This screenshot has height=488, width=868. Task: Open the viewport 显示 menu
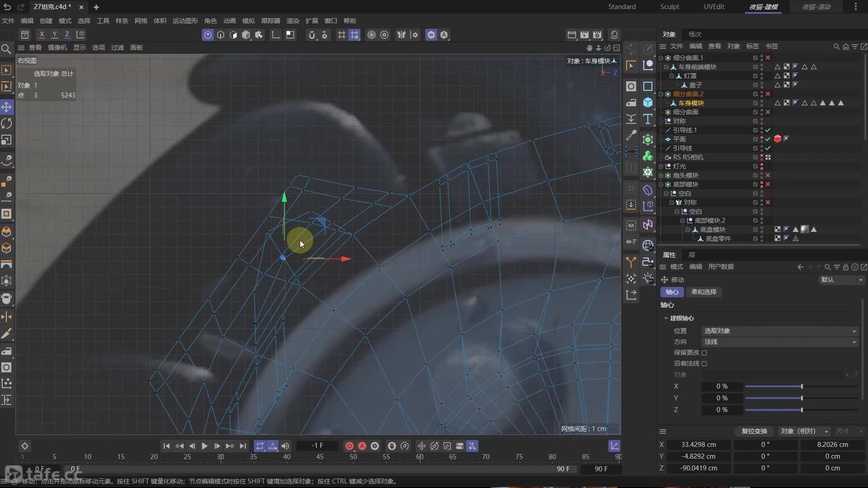[x=80, y=47]
